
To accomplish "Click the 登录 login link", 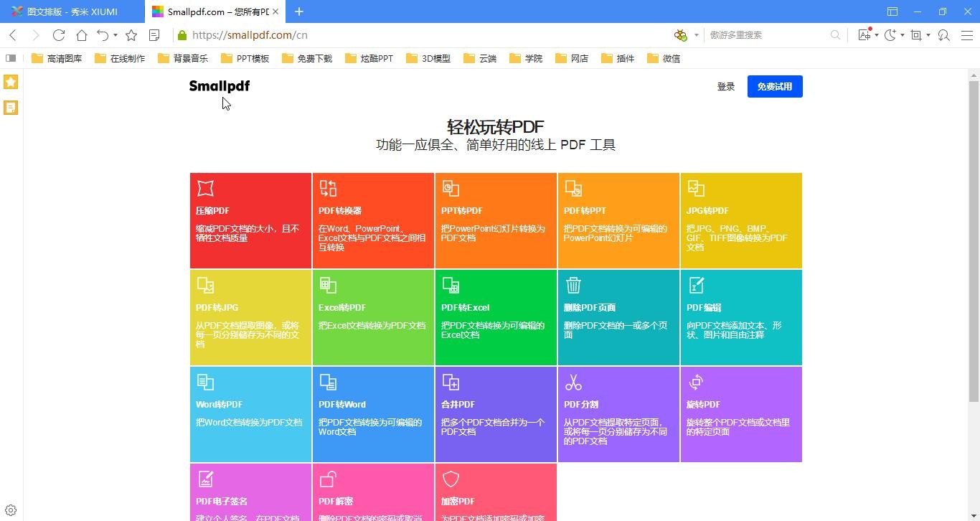I will [725, 87].
